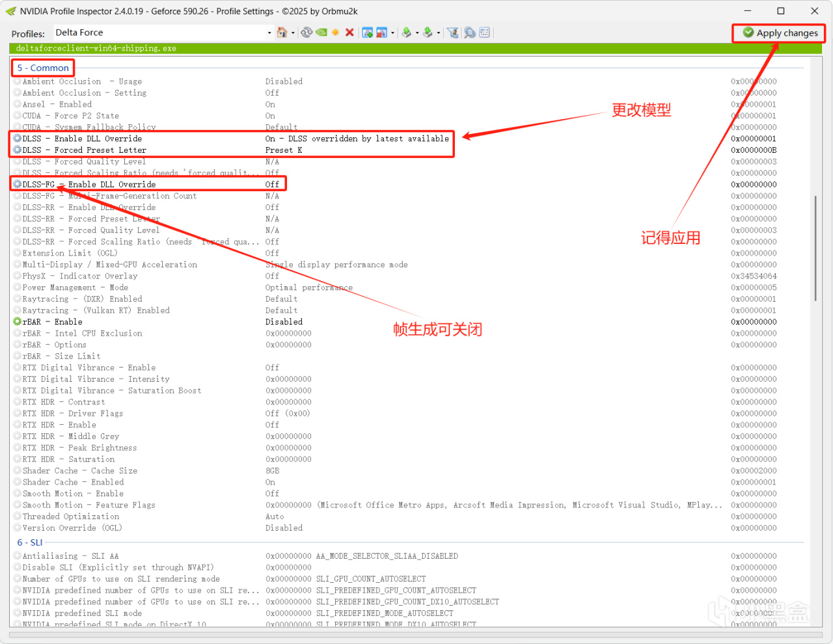The image size is (833, 644).
Task: Click the red X delete-profile icon
Action: (x=349, y=33)
